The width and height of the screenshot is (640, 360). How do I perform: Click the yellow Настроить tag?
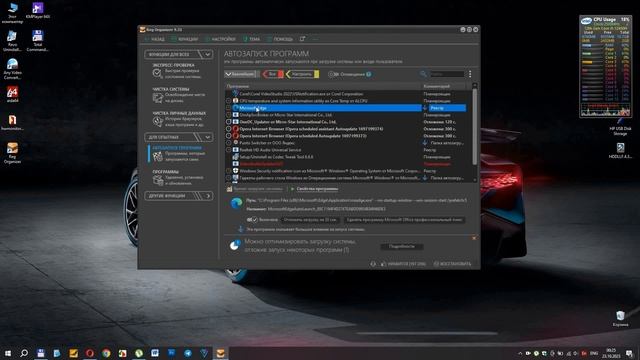pyautogui.click(x=302, y=74)
